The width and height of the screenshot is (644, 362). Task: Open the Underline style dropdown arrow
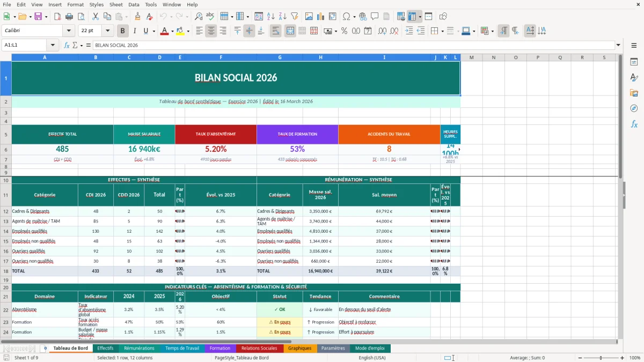pyautogui.click(x=153, y=31)
